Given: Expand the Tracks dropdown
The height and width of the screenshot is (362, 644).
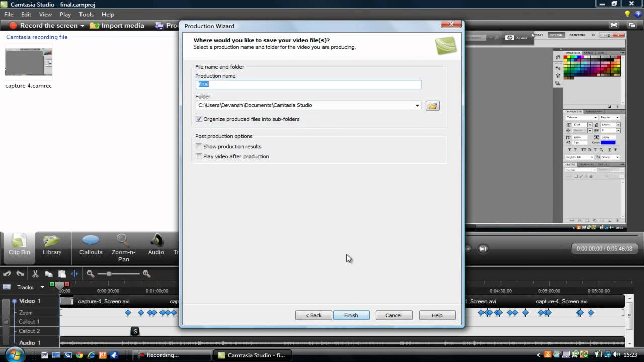Looking at the screenshot, I should 43,287.
